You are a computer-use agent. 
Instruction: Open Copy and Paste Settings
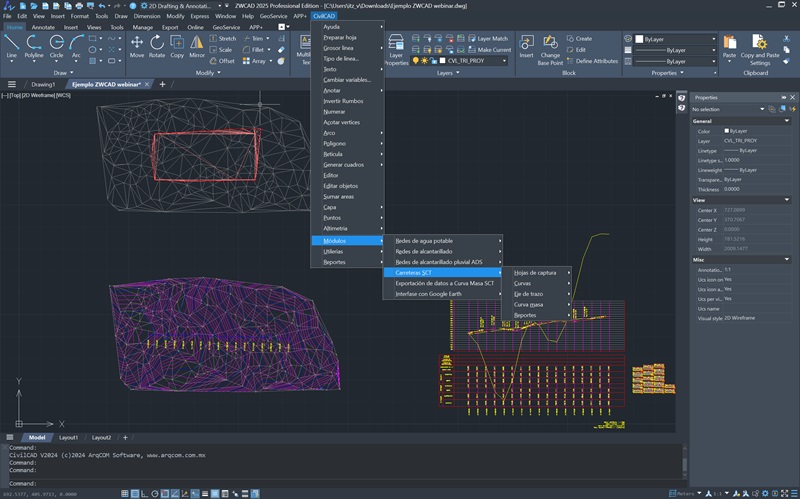tap(760, 50)
